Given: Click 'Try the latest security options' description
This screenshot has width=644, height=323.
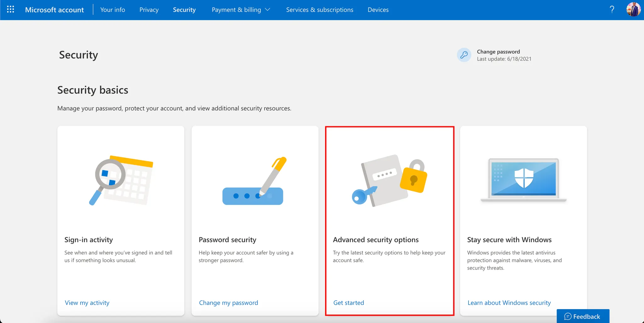Looking at the screenshot, I should click(x=389, y=256).
